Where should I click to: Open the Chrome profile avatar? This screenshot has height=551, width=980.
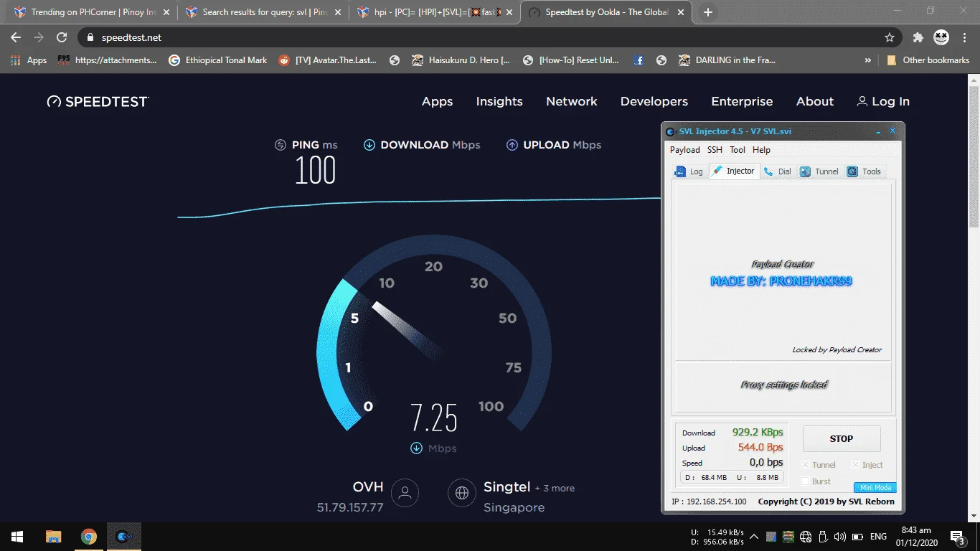coord(941,37)
